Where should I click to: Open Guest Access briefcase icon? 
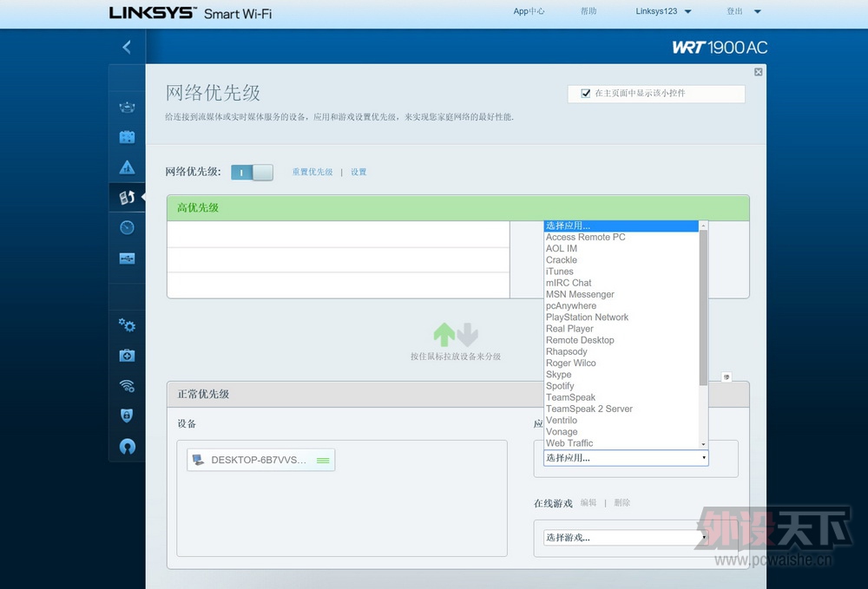pos(127,136)
